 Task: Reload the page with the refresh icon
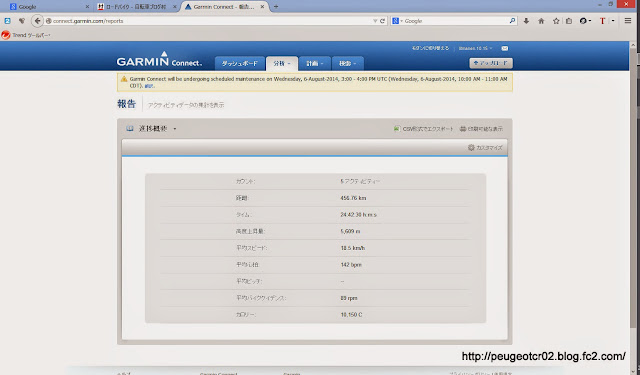tap(382, 21)
